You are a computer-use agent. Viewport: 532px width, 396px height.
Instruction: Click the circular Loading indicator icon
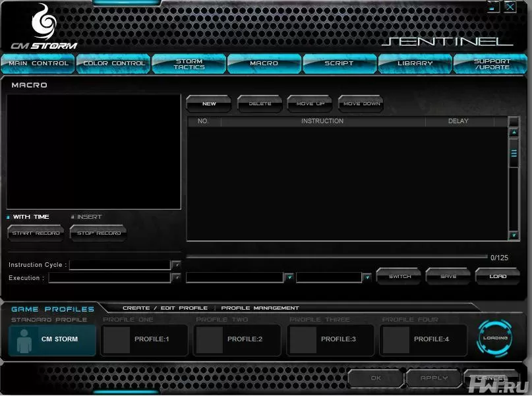(x=495, y=338)
